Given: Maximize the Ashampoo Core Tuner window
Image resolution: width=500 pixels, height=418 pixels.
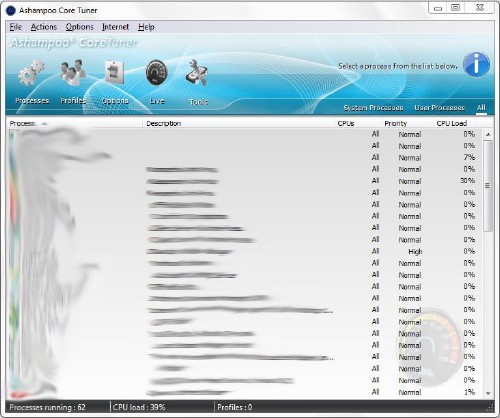Looking at the screenshot, I should click(x=455, y=8).
